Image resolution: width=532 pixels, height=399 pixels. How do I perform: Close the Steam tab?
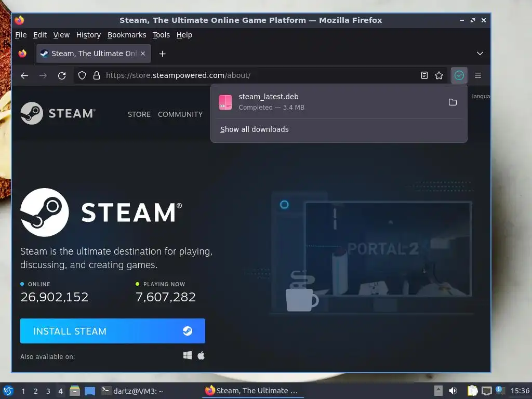coord(143,54)
